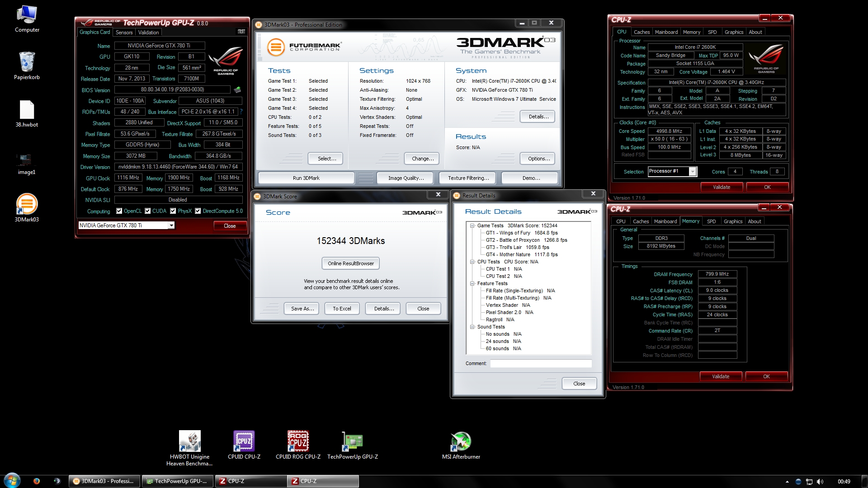
Task: Click the Options... button in 3DMark03
Action: [538, 159]
